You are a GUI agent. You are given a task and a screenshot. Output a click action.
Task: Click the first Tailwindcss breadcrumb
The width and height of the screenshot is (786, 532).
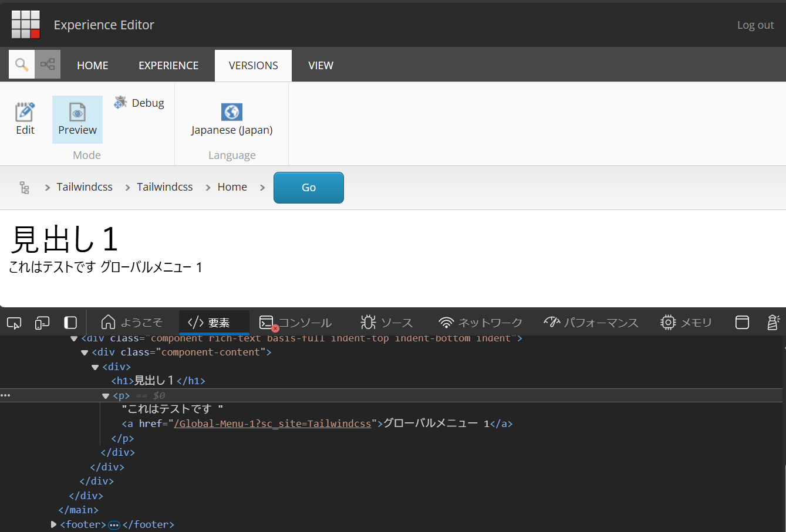(85, 187)
